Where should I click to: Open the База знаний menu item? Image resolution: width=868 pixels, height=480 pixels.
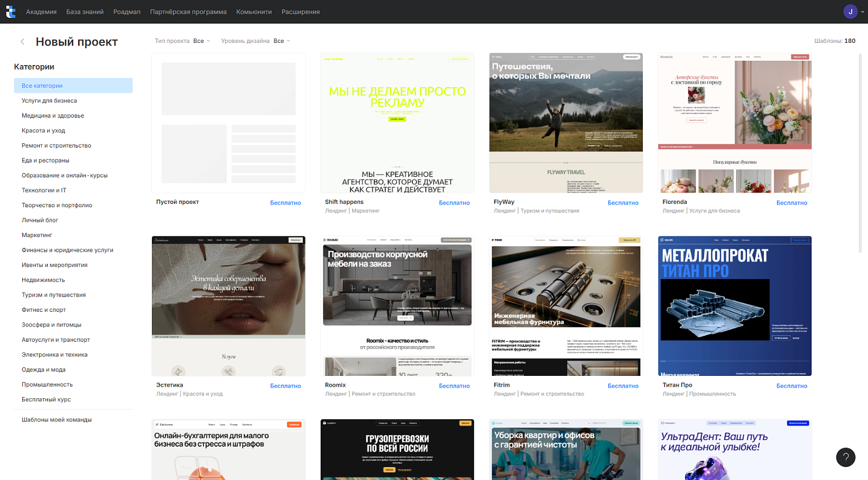(85, 11)
